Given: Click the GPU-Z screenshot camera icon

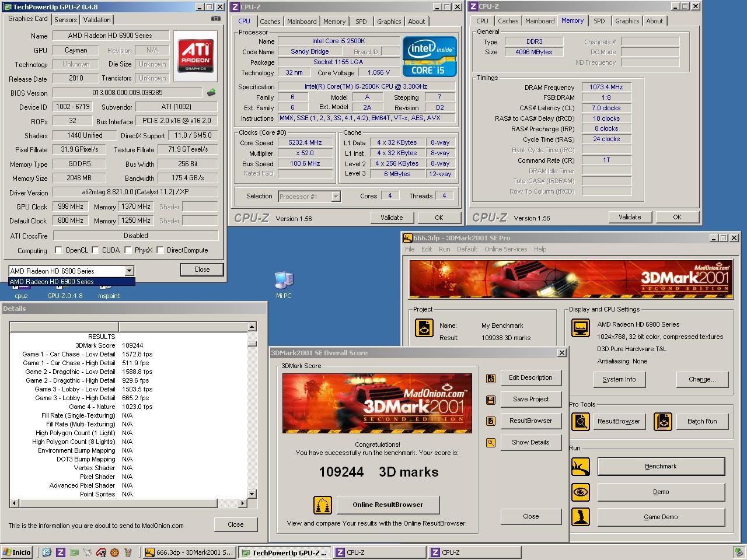Looking at the screenshot, I should click(215, 19).
